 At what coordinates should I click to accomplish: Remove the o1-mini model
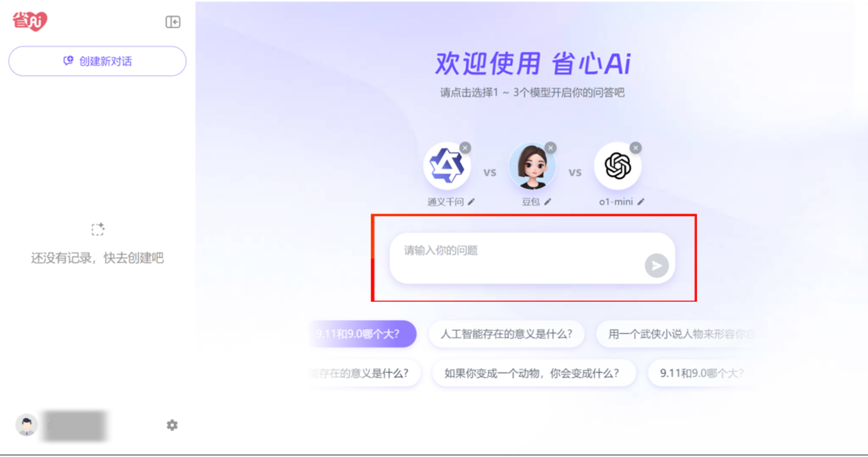635,148
